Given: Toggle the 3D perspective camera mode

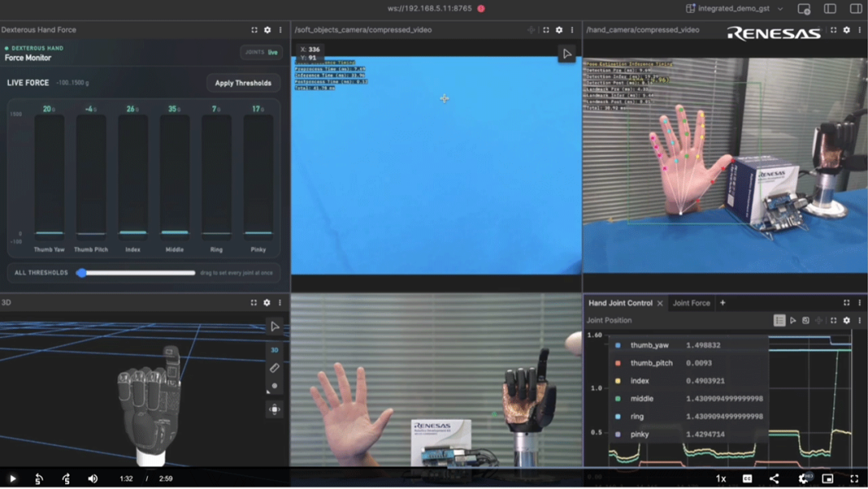Looking at the screenshot, I should [275, 350].
